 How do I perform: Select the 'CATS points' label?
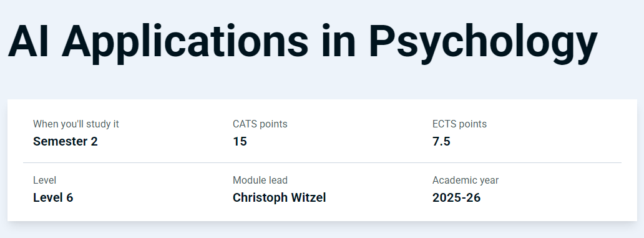pyautogui.click(x=260, y=124)
